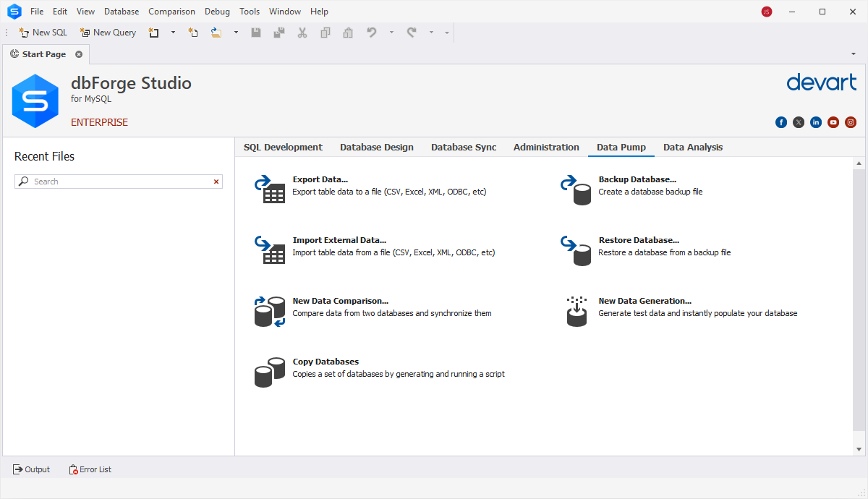Open the Output panel
Viewport: 868px width, 499px height.
pos(31,469)
